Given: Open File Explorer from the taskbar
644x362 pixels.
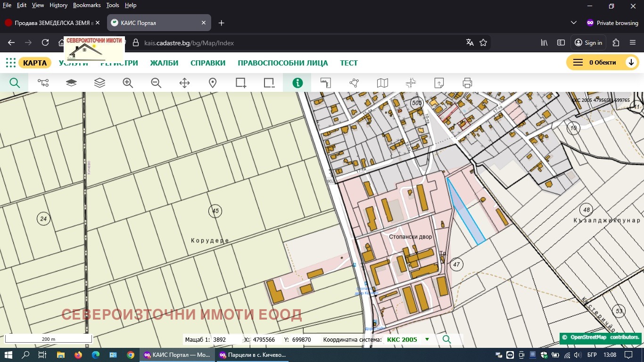Looking at the screenshot, I should click(60, 354).
